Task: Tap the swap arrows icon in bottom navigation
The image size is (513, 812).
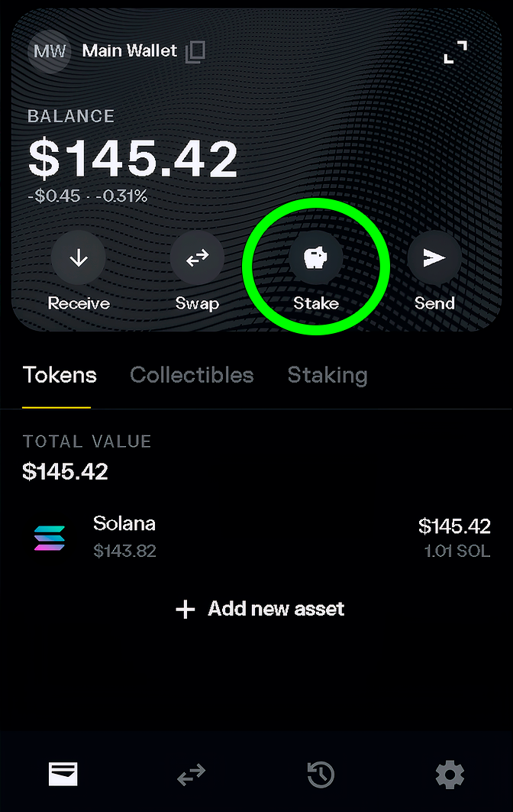Action: click(191, 774)
